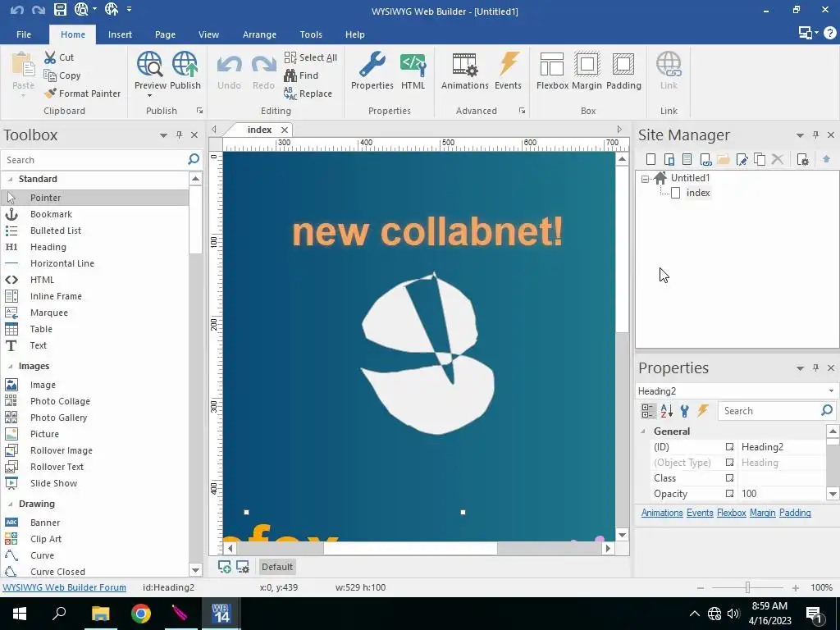Open Preview in browser

(x=150, y=71)
